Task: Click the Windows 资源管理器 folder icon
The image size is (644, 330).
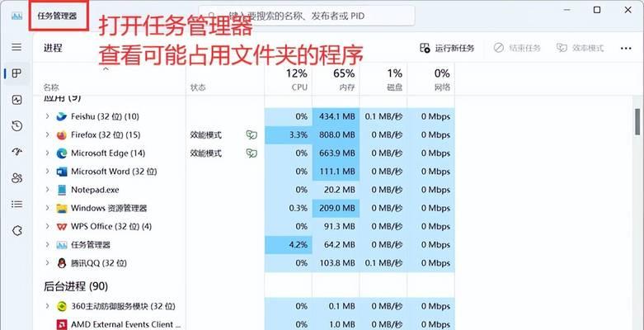Action: coord(62,209)
